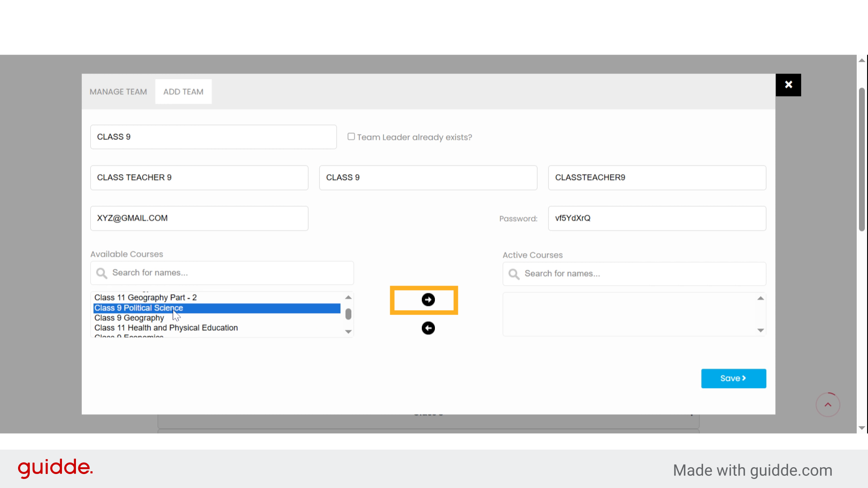
Task: Switch to the MANAGE TEAM tab
Action: coord(118,91)
